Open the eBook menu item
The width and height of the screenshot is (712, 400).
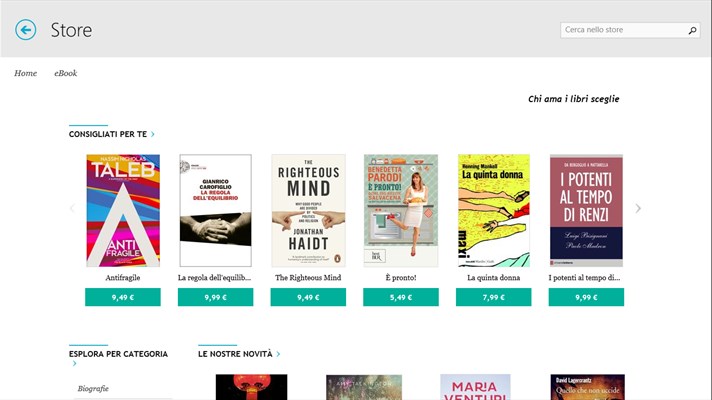(65, 73)
